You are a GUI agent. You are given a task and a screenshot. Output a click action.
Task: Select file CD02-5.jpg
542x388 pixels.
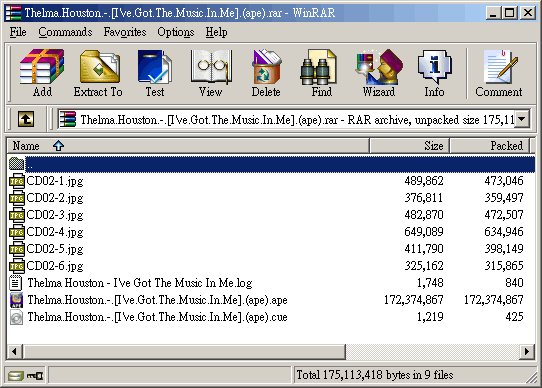point(55,249)
